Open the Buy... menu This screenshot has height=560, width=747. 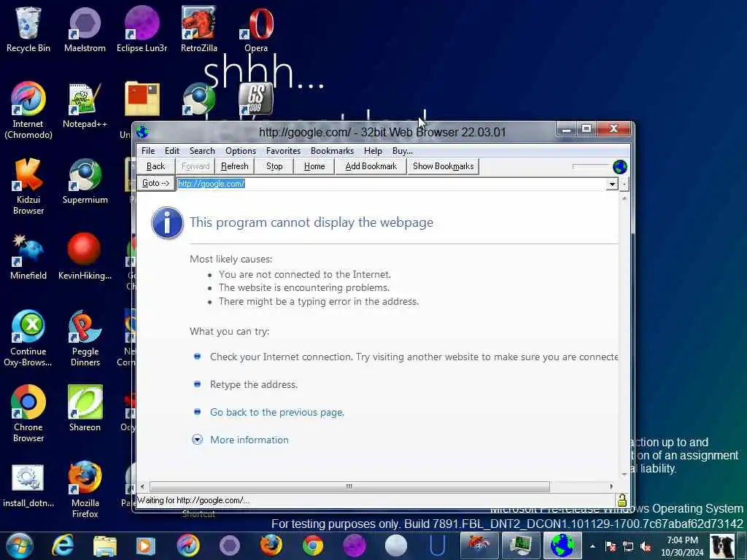coord(403,151)
